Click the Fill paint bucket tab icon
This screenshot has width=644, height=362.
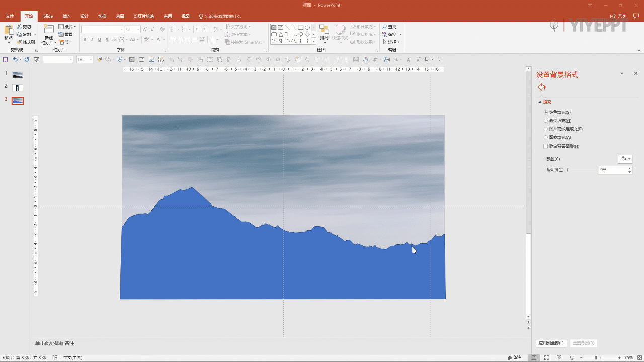click(542, 87)
